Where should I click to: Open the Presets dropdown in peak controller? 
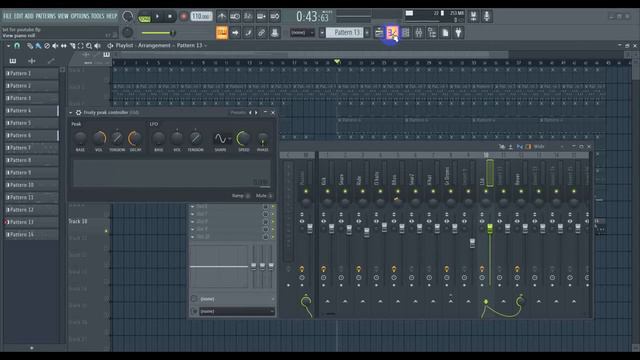(238, 113)
